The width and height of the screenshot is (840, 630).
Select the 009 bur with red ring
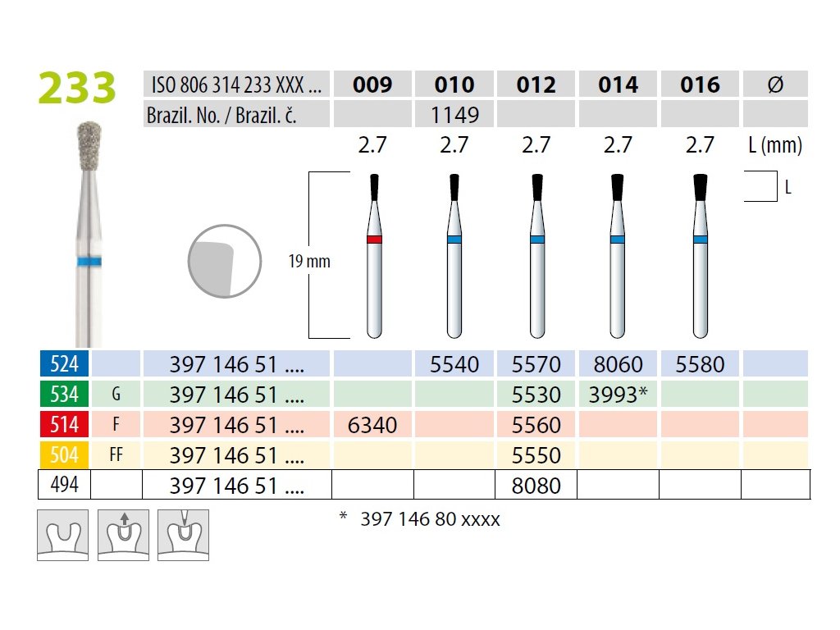coord(374,256)
